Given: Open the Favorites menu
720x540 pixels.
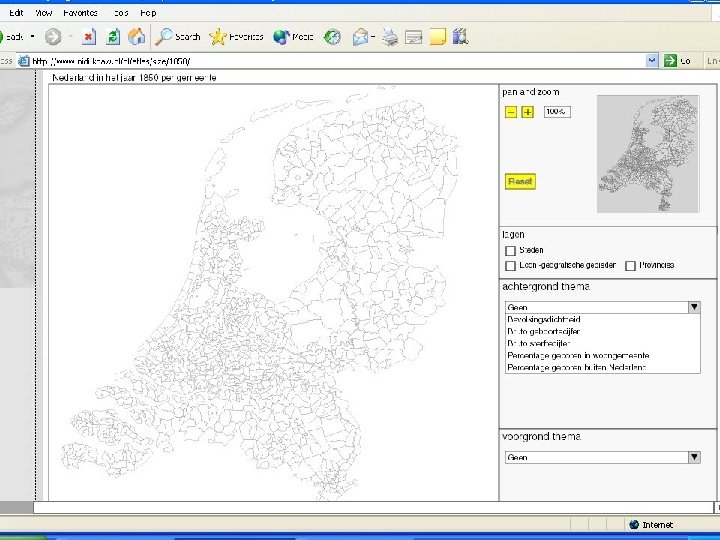Looking at the screenshot, I should pyautogui.click(x=80, y=13).
